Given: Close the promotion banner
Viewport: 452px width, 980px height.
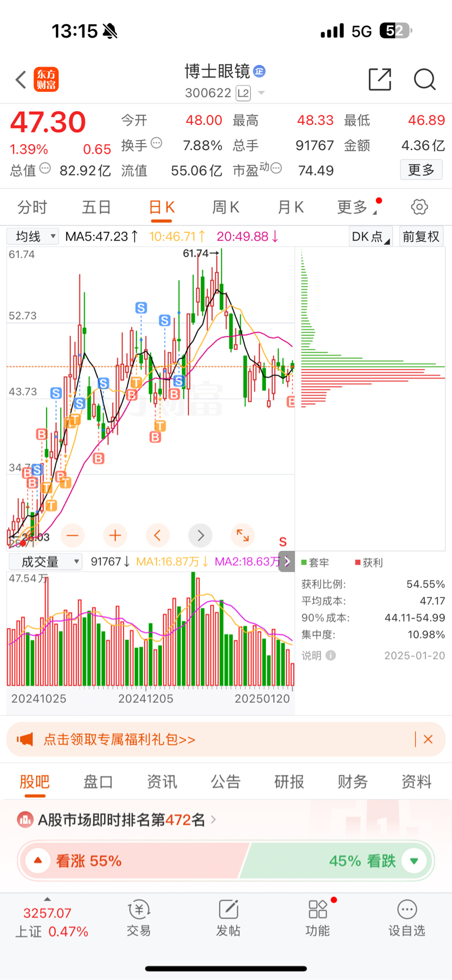Looking at the screenshot, I should (x=428, y=739).
